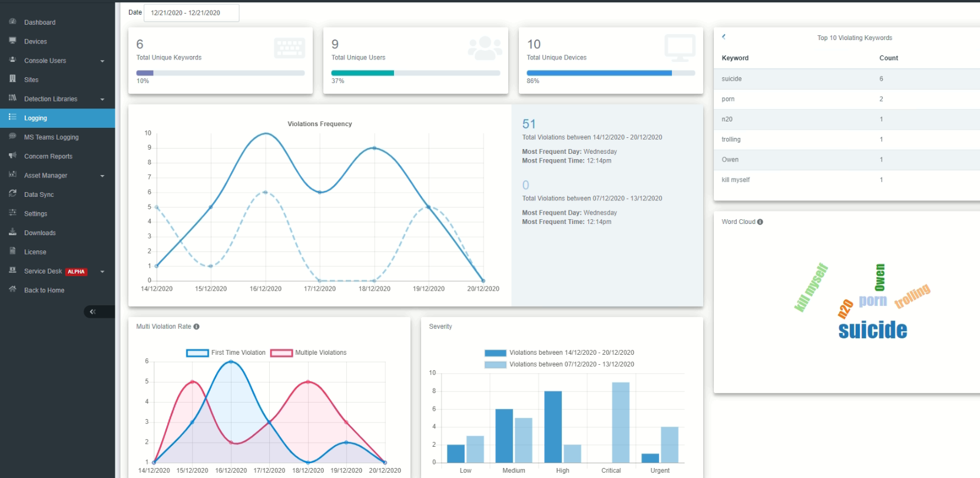Expand the Detection Libraries submenu arrow

(x=102, y=99)
